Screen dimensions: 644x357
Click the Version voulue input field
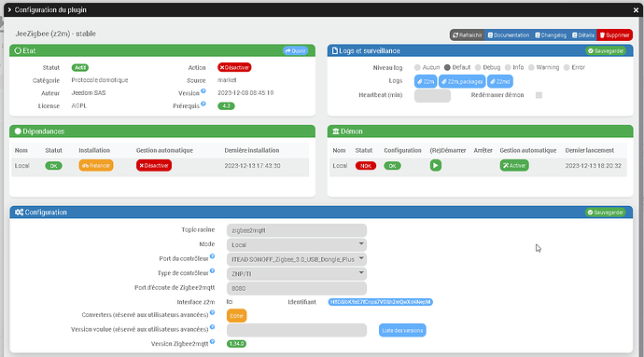pyautogui.click(x=297, y=330)
